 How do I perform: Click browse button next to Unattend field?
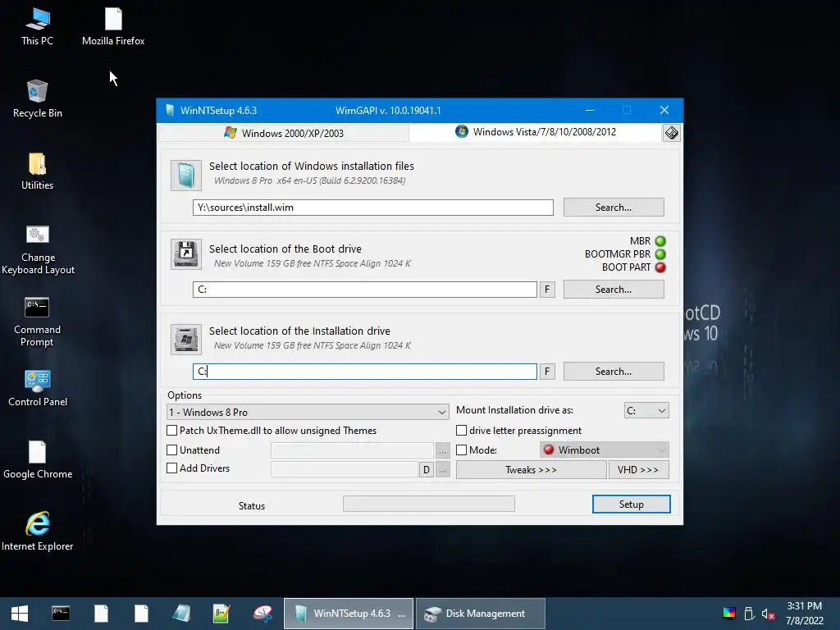tap(442, 451)
